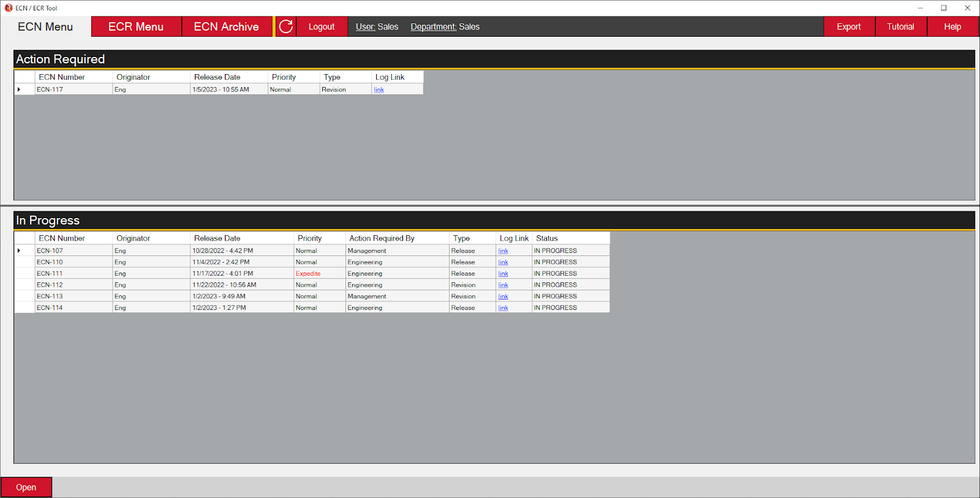This screenshot has height=498, width=980.
Task: Open the log link for ECN-117
Action: pos(379,90)
